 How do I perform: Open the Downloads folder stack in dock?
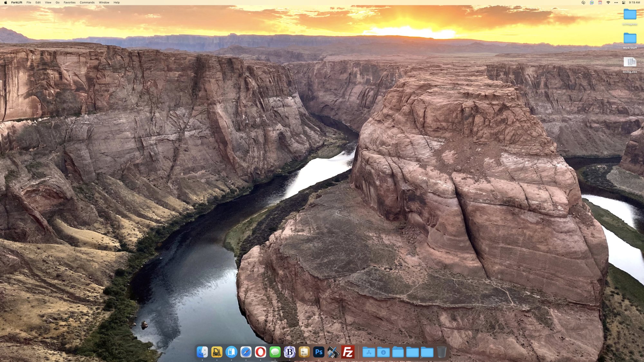click(383, 352)
